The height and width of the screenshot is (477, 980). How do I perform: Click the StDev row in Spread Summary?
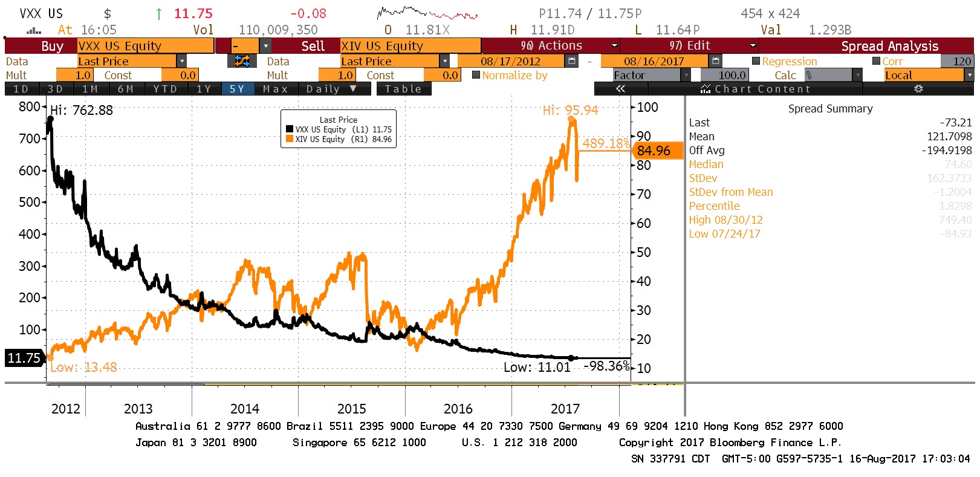830,178
